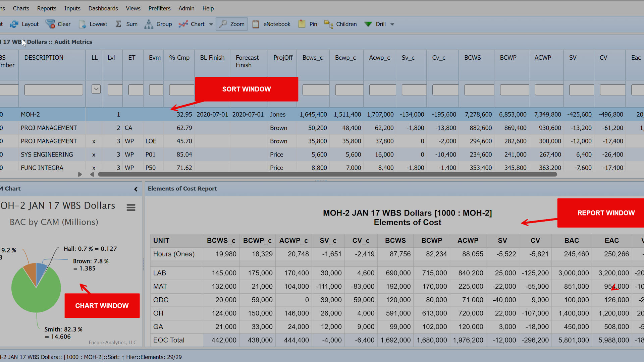Click the Elements of Cost Report panel title
644x362 pixels.
182,189
